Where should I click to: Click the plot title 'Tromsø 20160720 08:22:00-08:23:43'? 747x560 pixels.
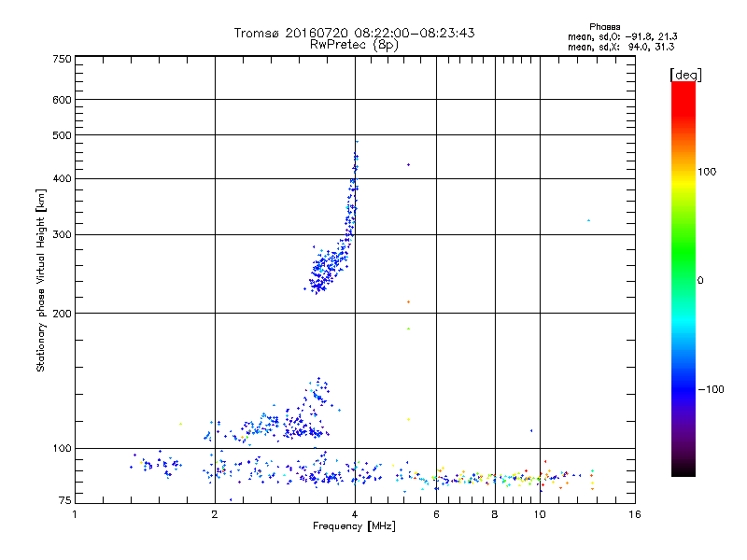(x=354, y=33)
